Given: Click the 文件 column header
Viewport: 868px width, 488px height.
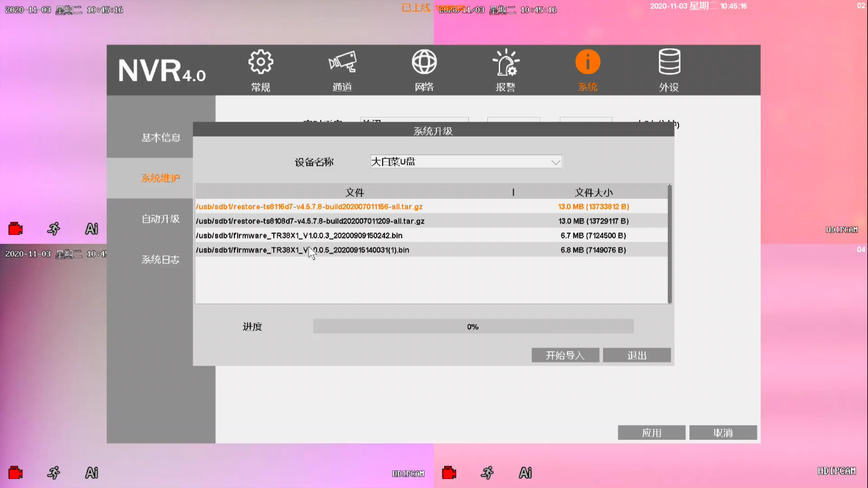Looking at the screenshot, I should [x=355, y=192].
